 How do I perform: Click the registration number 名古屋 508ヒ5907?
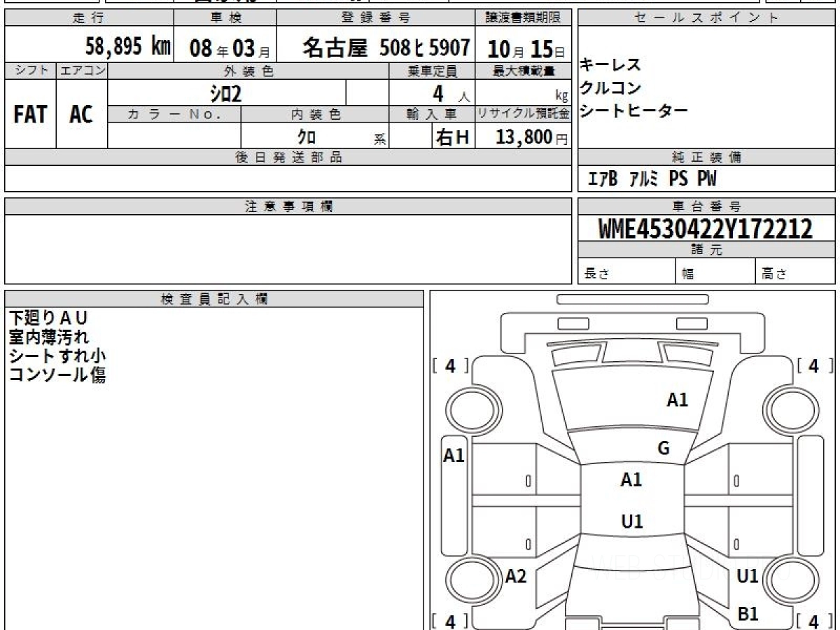pyautogui.click(x=385, y=47)
